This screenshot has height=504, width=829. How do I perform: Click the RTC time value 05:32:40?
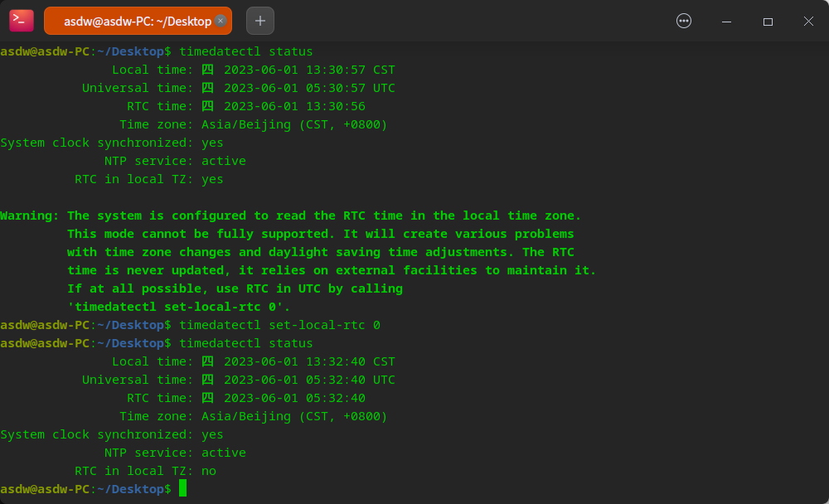[294, 398]
